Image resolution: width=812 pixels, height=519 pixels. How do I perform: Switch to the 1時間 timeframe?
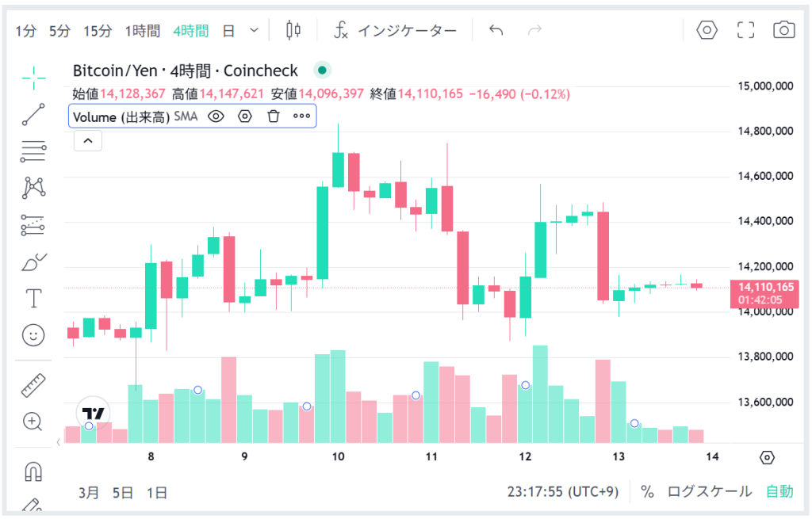143,31
